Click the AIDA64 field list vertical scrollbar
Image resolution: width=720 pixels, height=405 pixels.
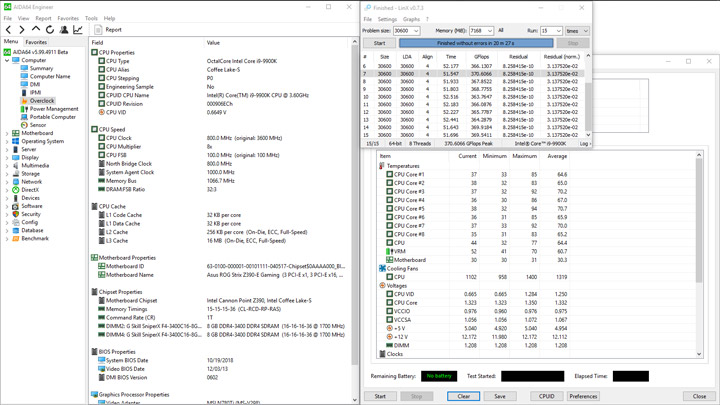tap(354, 221)
